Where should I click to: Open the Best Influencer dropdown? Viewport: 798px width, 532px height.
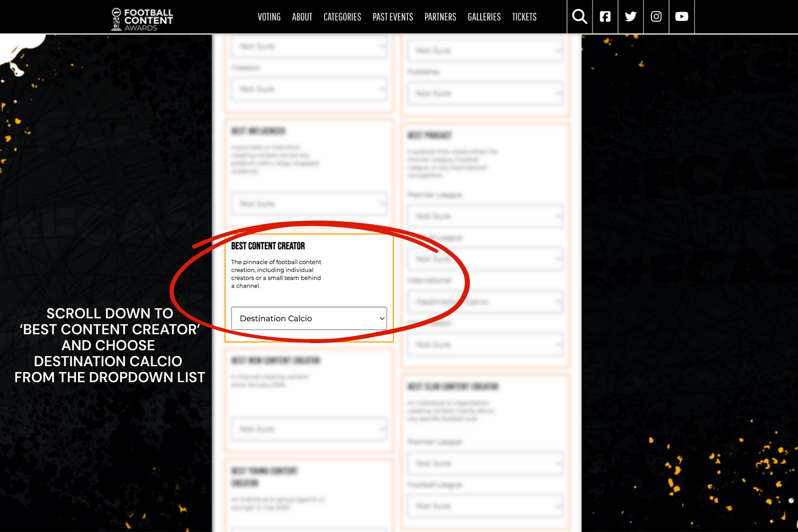tap(309, 204)
